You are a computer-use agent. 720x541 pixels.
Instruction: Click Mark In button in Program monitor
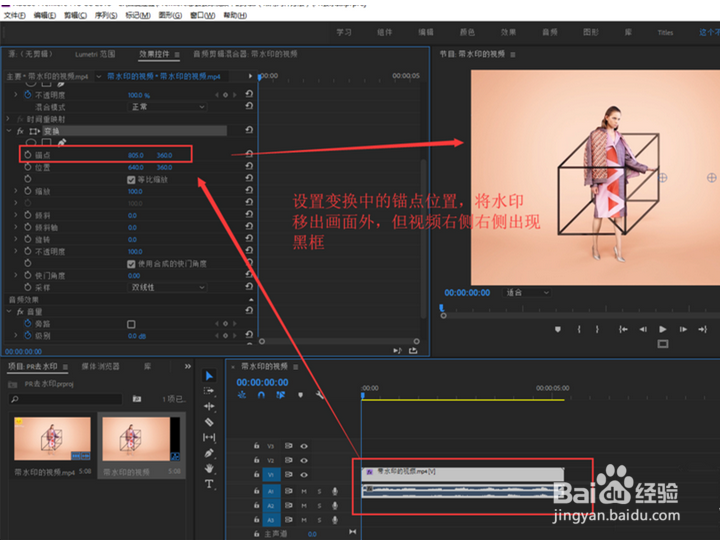579,329
